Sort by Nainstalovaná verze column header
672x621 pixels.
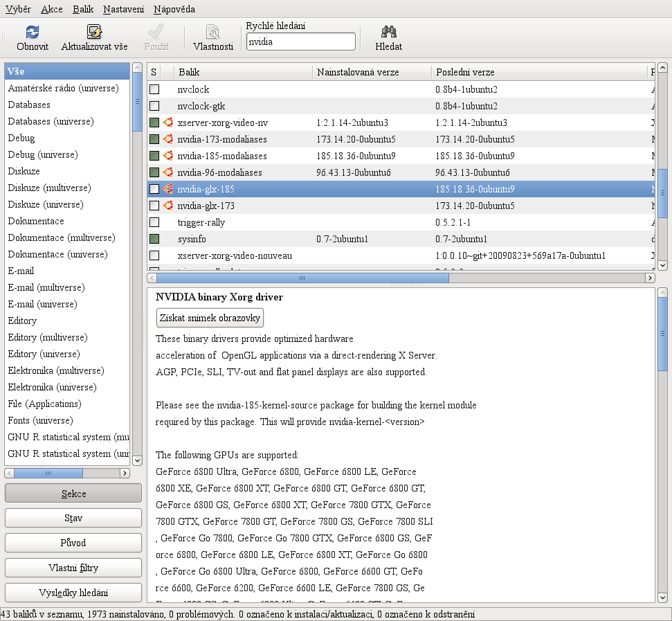click(372, 72)
